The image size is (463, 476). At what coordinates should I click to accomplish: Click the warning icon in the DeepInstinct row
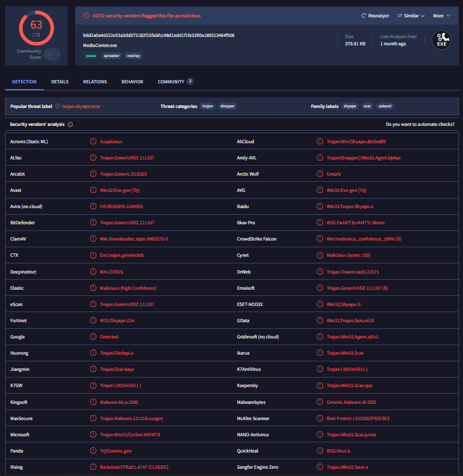coord(93,272)
